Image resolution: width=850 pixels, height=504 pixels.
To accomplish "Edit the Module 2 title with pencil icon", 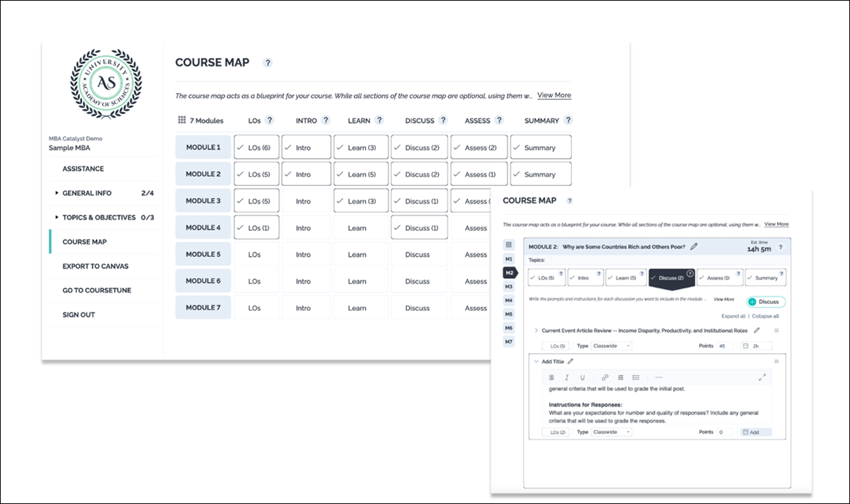I will coord(694,246).
